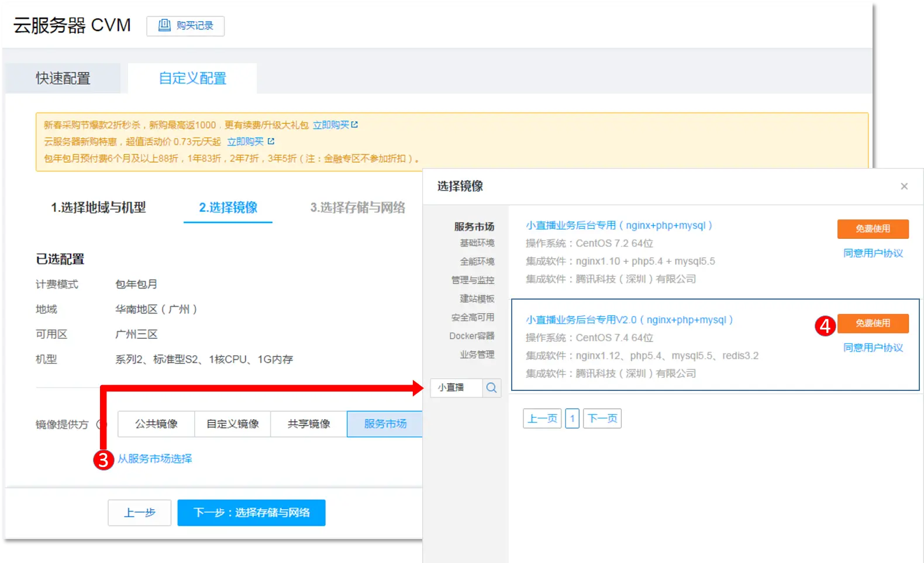The image size is (924, 563).
Task: Close the 选择镜像 dialog
Action: tap(904, 186)
